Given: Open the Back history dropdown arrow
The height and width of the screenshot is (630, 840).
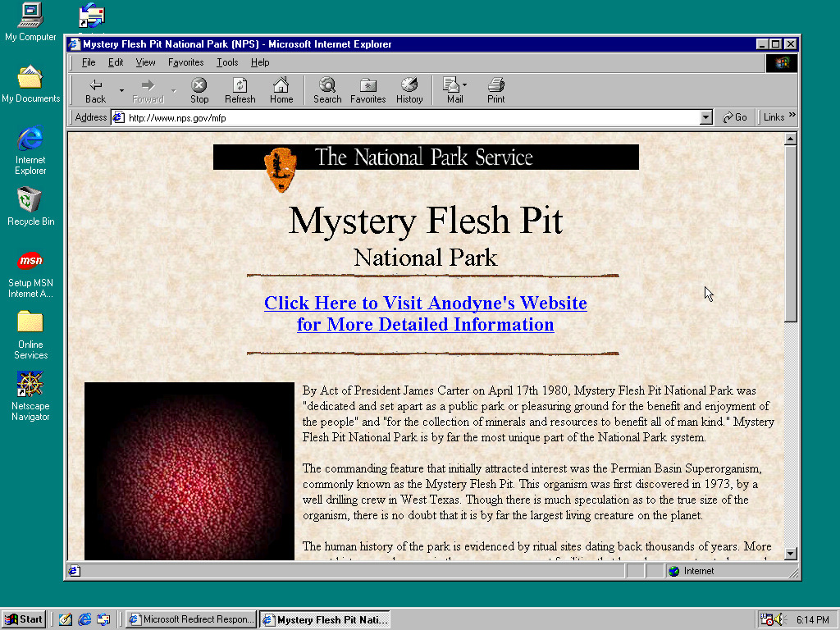Looking at the screenshot, I should click(x=121, y=90).
